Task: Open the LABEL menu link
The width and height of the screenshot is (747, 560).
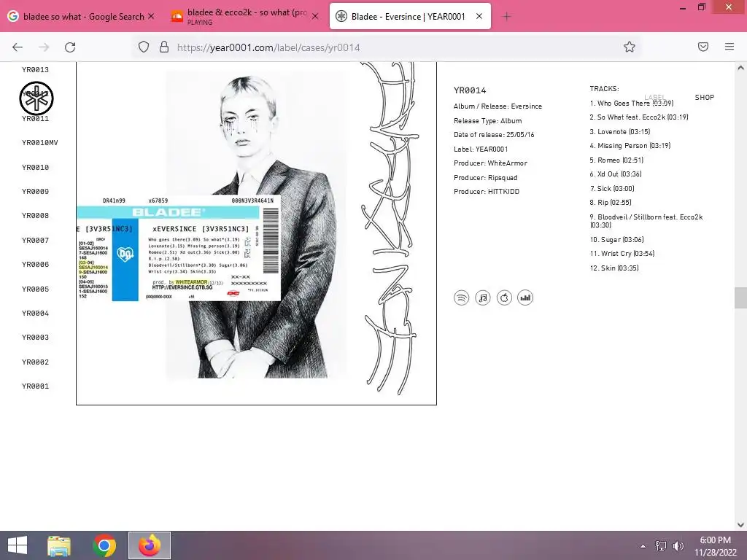Action: (x=654, y=98)
